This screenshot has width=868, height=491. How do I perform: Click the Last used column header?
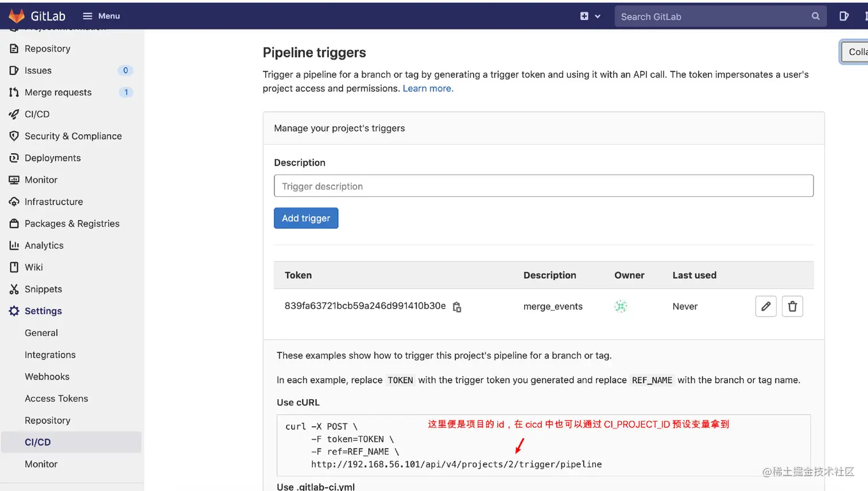(695, 275)
